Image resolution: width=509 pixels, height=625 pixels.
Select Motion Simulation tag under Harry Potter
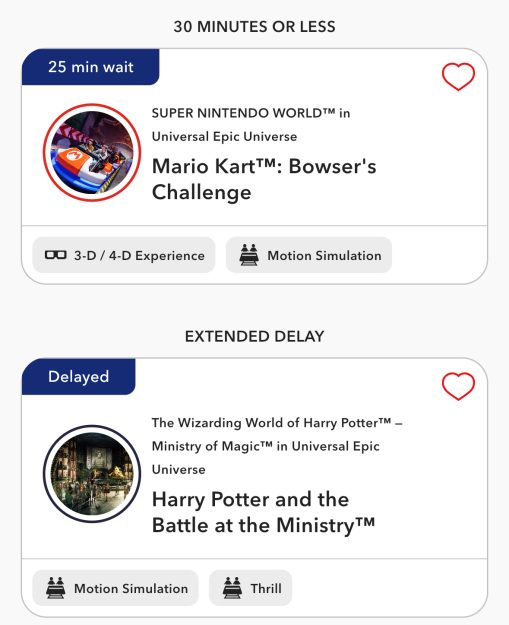tap(116, 588)
